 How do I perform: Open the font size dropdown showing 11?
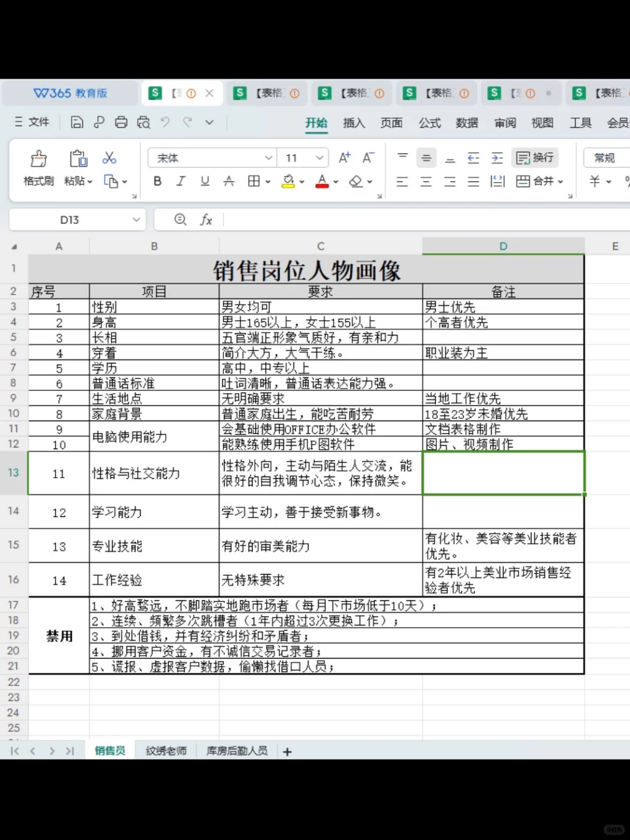tap(320, 158)
